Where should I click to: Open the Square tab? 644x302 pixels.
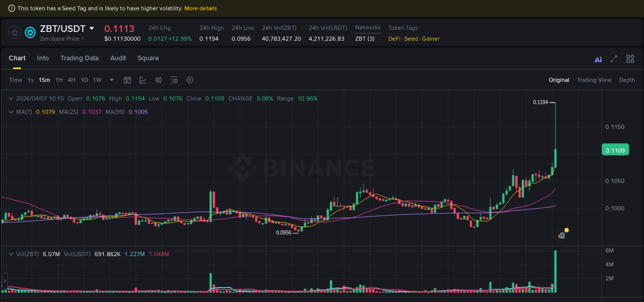point(148,58)
